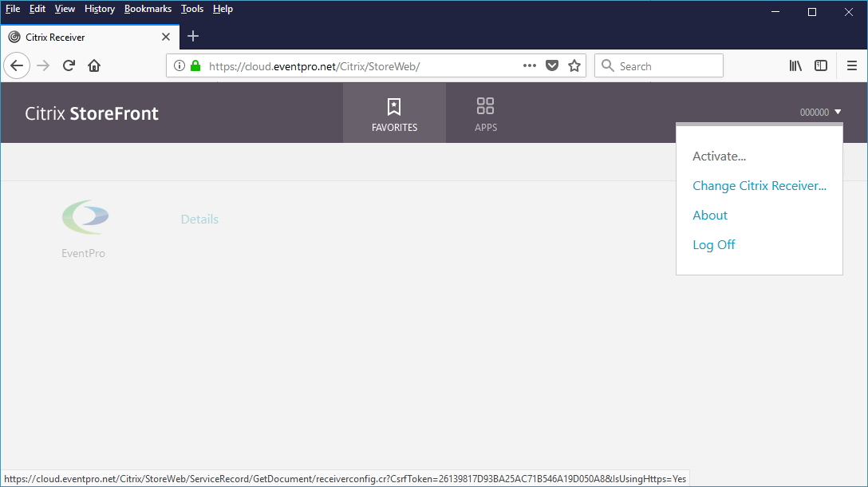Open the Help menu
Screen dimensions: 868x487
click(x=223, y=9)
